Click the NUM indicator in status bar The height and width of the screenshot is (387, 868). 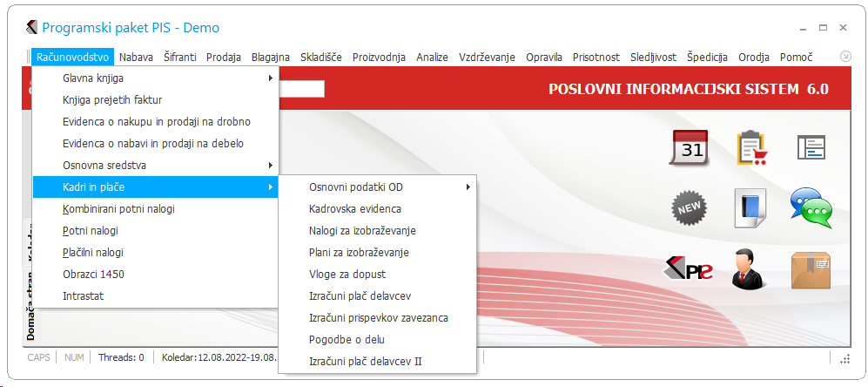point(74,357)
